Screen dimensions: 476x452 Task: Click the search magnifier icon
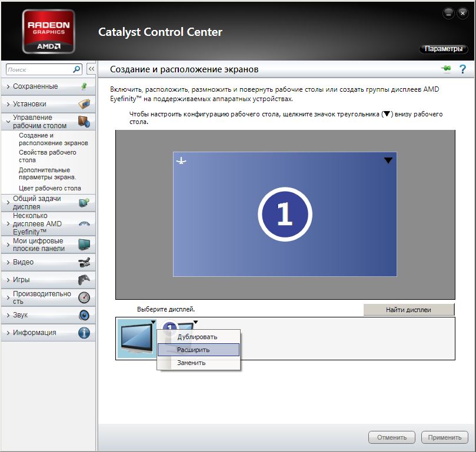click(x=76, y=69)
